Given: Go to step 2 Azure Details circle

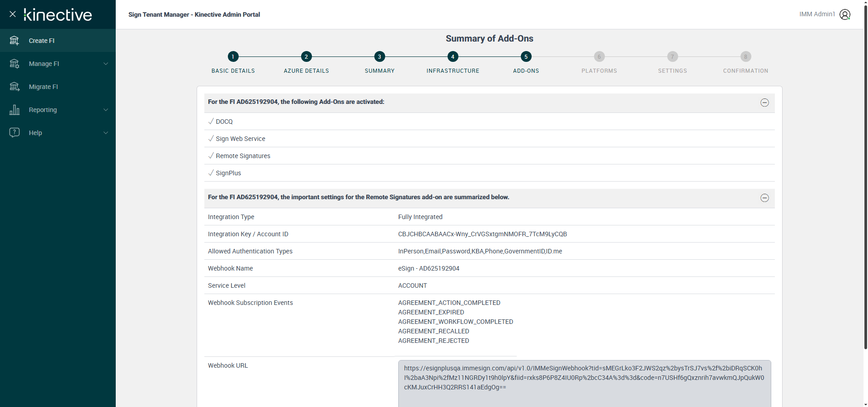Looking at the screenshot, I should [306, 56].
